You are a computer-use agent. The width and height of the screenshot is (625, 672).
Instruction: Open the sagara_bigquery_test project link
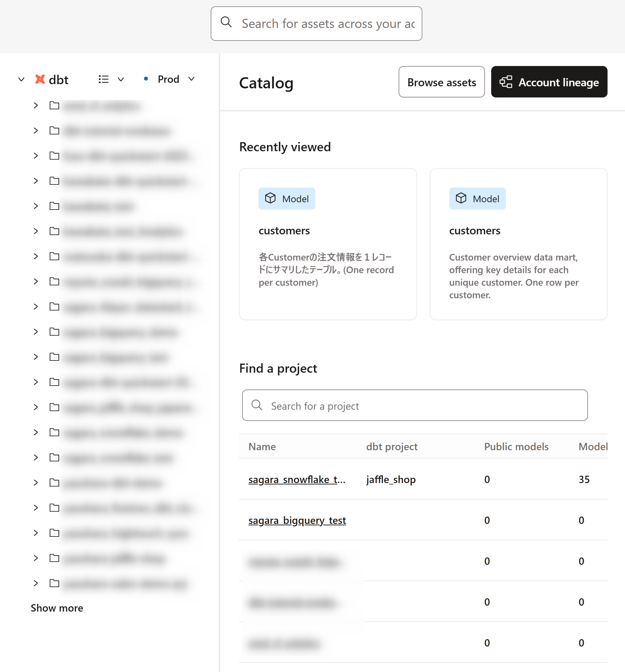(x=297, y=521)
